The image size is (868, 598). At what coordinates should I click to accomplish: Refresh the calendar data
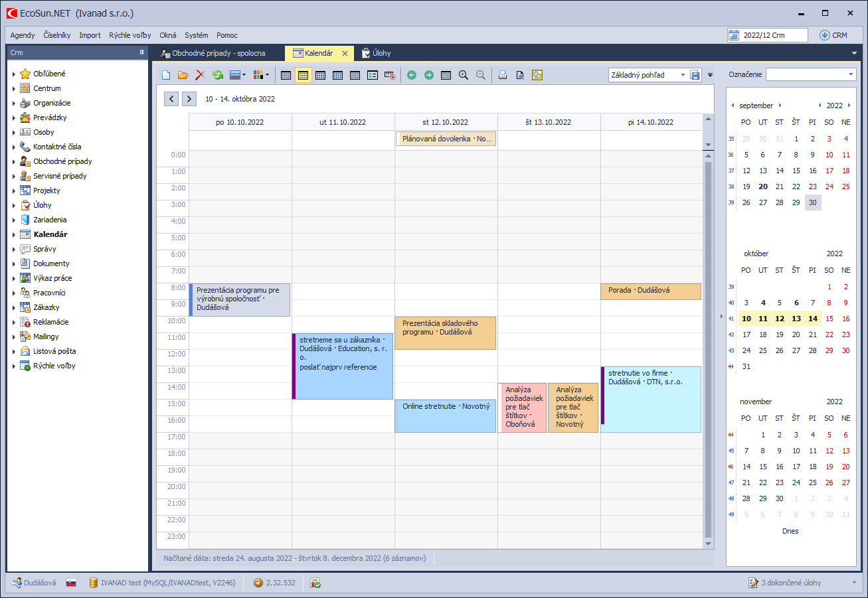pos(217,75)
